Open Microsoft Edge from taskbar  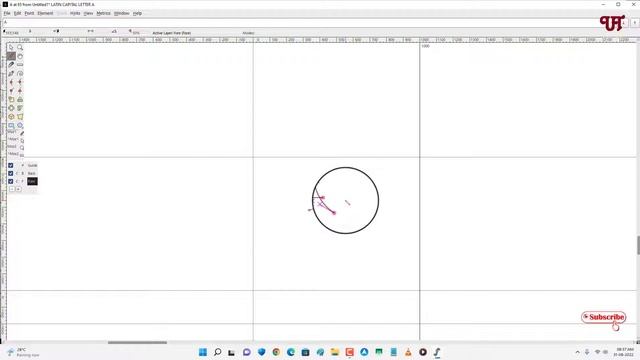(291, 352)
